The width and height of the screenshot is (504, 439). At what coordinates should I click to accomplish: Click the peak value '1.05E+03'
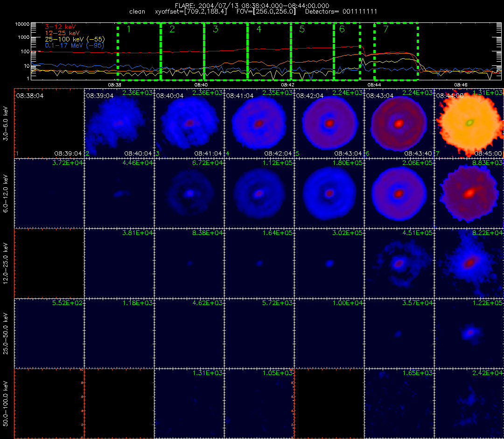pyautogui.click(x=277, y=373)
